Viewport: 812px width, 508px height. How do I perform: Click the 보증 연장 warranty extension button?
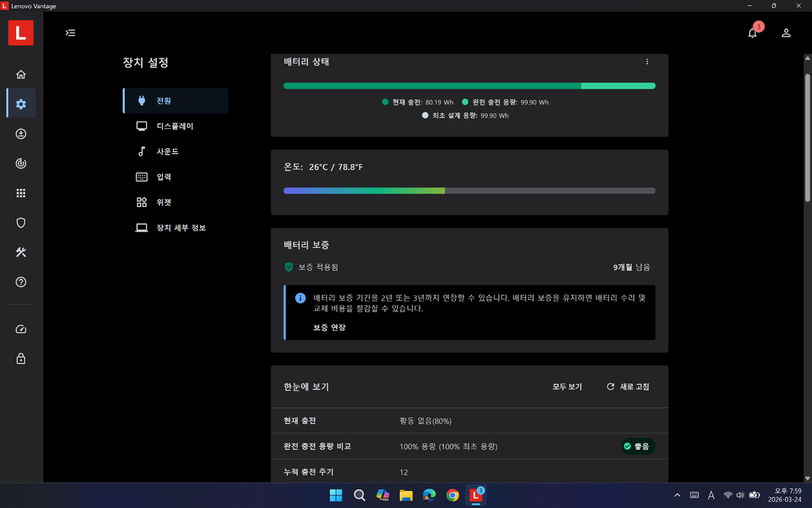(329, 327)
